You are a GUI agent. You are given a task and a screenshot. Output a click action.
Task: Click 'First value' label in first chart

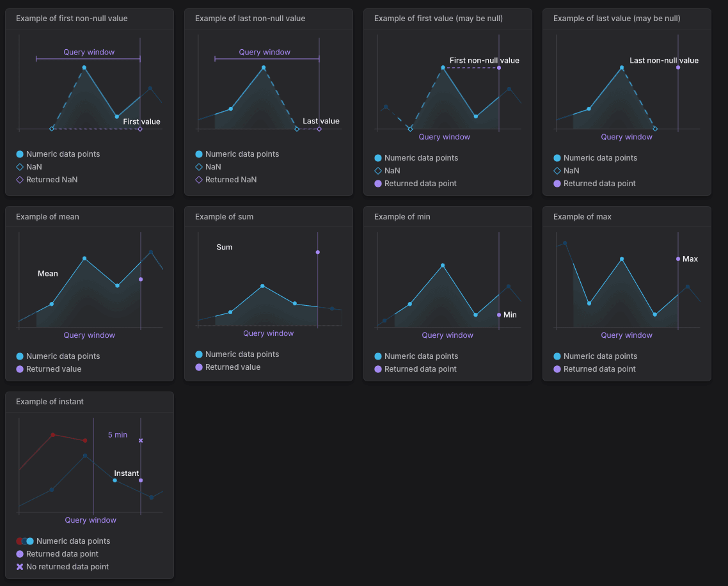coord(141,122)
